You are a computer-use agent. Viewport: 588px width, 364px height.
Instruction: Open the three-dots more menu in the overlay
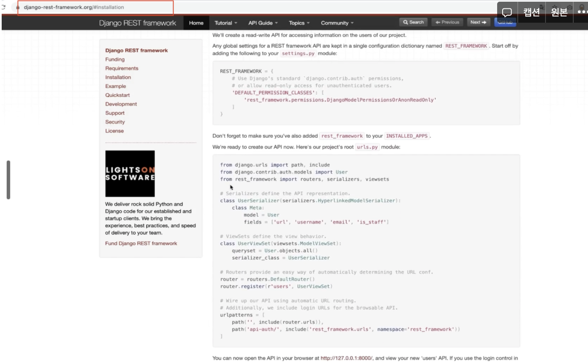[x=583, y=13]
